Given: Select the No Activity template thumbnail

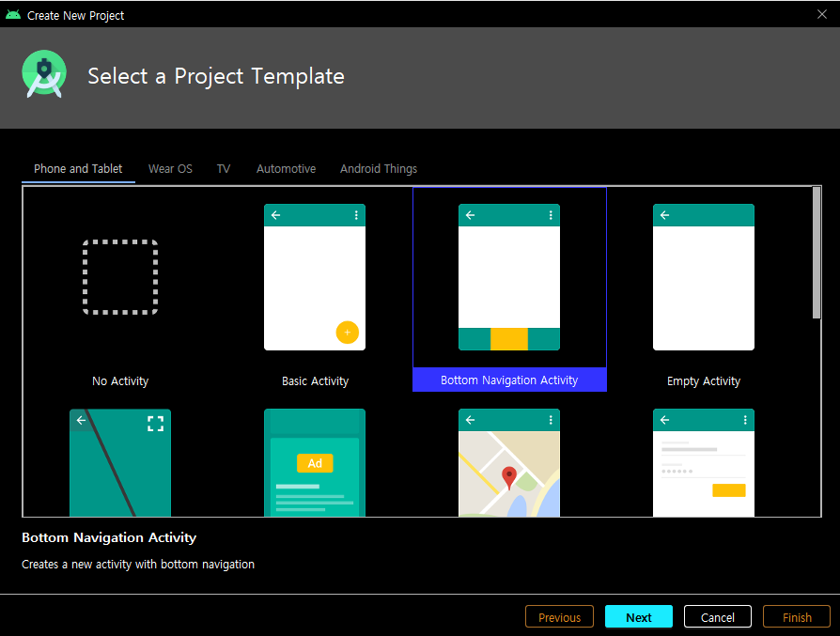Looking at the screenshot, I should coord(120,277).
